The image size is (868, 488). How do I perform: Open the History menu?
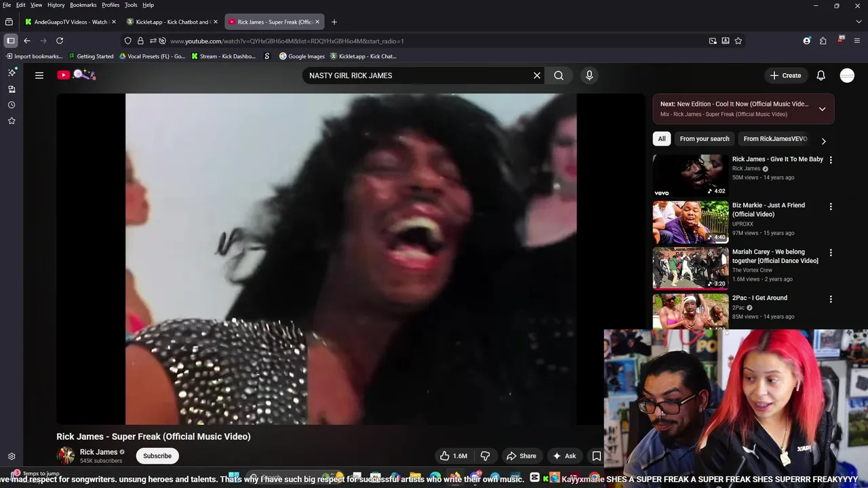tap(56, 5)
